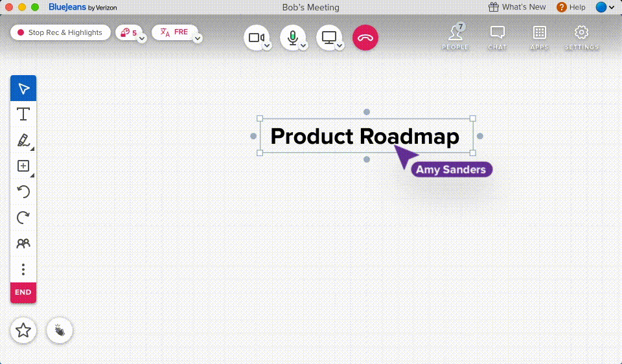The image size is (622, 364).
Task: Open the breakout sessions indicator showing 5
Action: [x=128, y=32]
